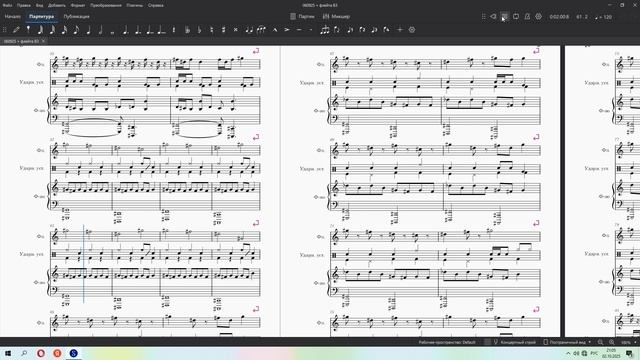640x360 pixels.
Task: Open the Справка menu
Action: [156, 5]
